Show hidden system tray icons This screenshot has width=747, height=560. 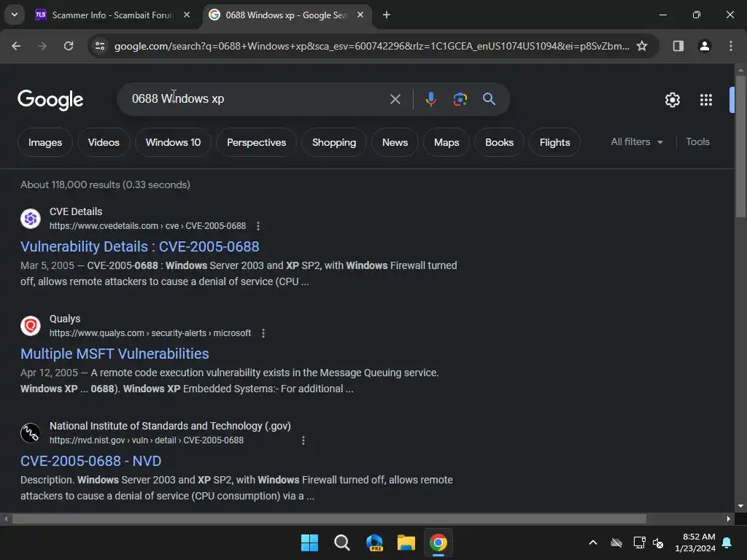(x=593, y=542)
